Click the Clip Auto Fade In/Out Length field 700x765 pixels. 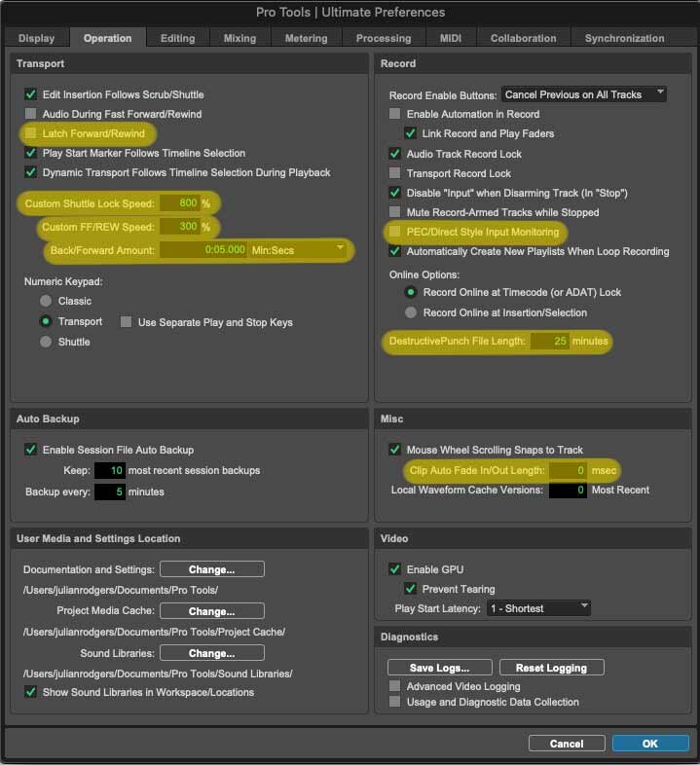click(x=568, y=470)
